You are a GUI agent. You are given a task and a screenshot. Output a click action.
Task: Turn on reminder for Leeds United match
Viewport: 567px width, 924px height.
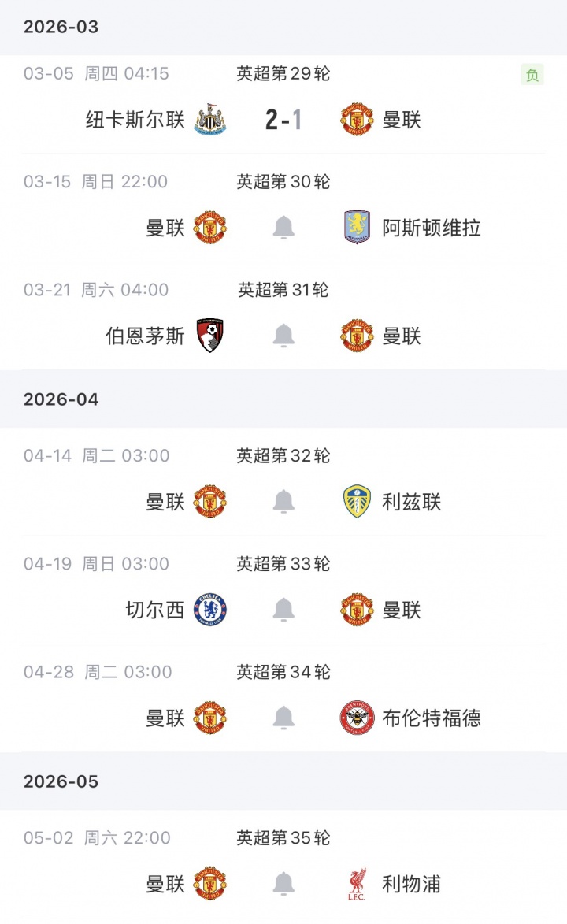[283, 502]
